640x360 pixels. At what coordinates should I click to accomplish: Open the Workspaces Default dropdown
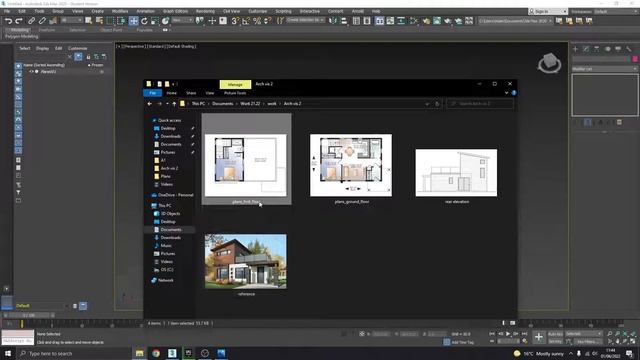(616, 11)
